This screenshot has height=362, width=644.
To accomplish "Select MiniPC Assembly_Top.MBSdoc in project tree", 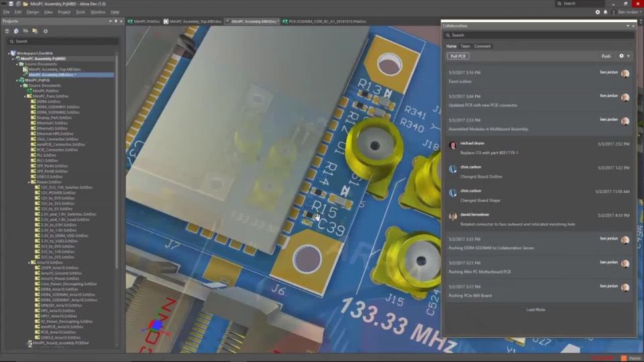I will pos(54,70).
